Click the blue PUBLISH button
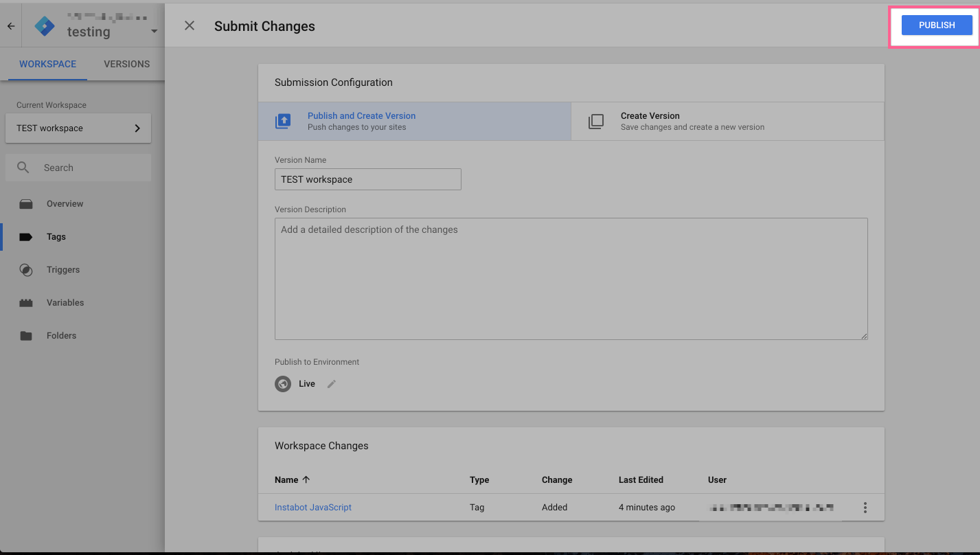The height and width of the screenshot is (555, 980). (x=937, y=25)
